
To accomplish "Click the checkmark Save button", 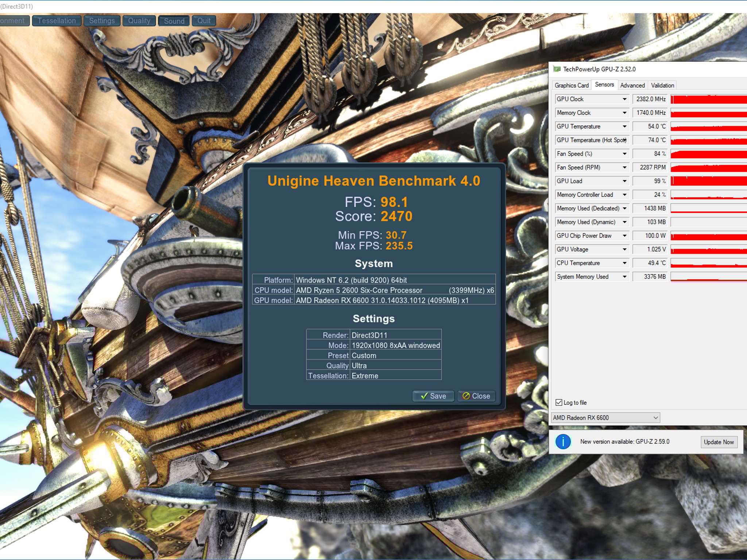I will 433,396.
